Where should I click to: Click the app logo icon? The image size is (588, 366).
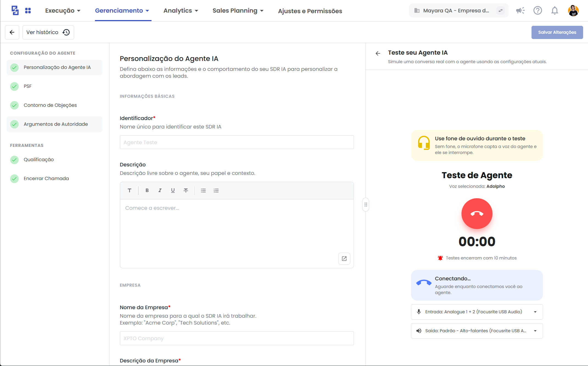pyautogui.click(x=15, y=10)
